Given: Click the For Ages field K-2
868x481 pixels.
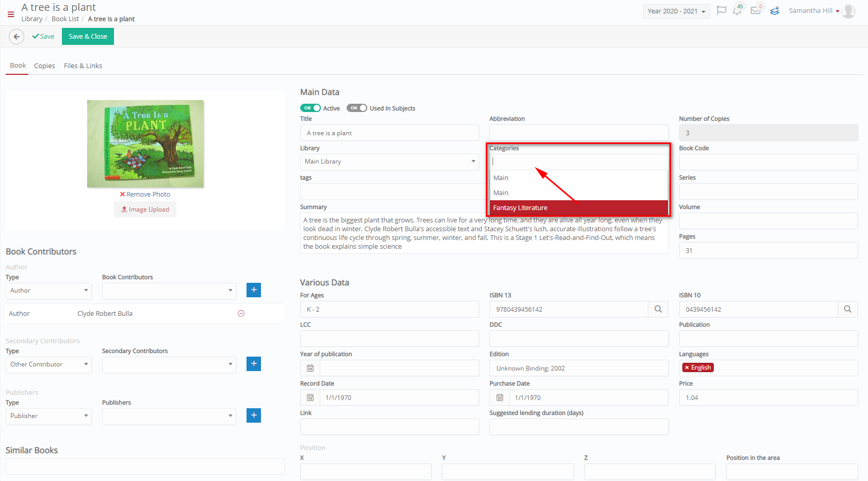Looking at the screenshot, I should tap(389, 309).
